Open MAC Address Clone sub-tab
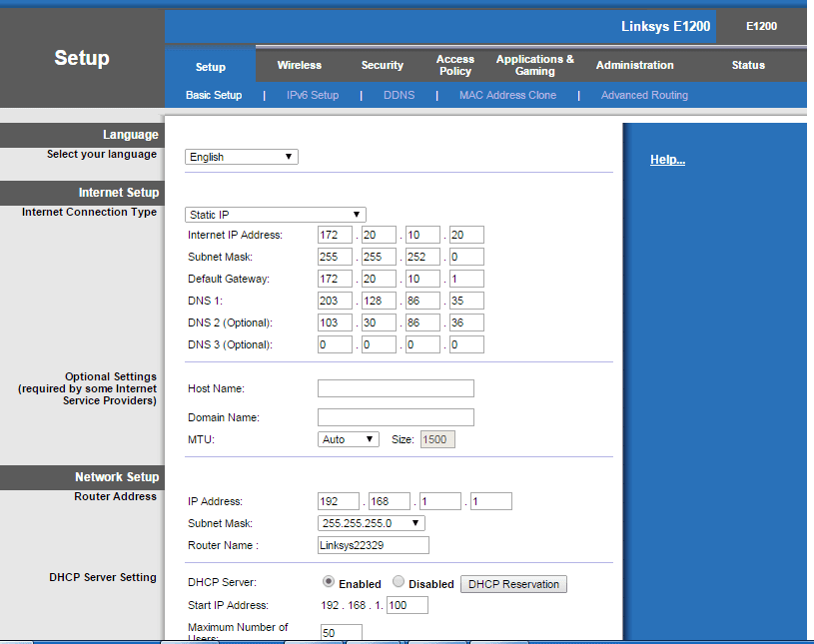 [x=507, y=95]
